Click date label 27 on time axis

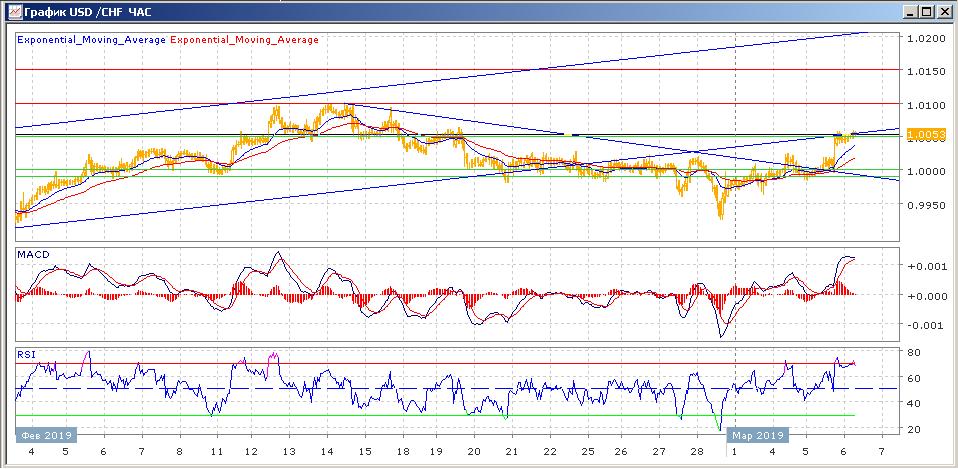coord(659,453)
